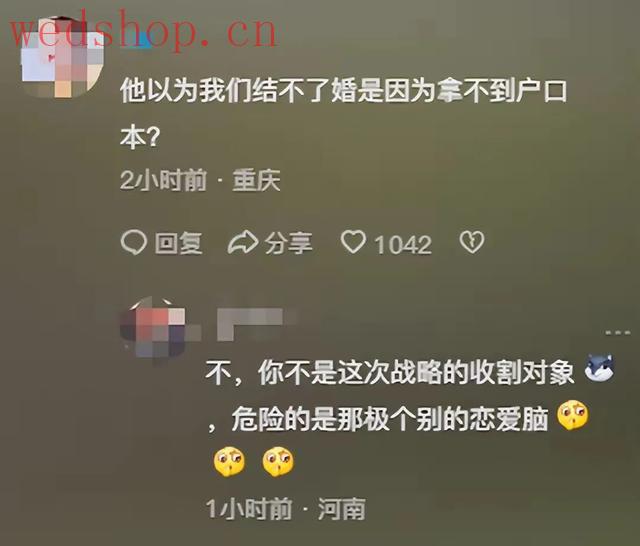Open the top commenter's pixelated avatar
This screenshot has width=640, height=546.
click(62, 57)
